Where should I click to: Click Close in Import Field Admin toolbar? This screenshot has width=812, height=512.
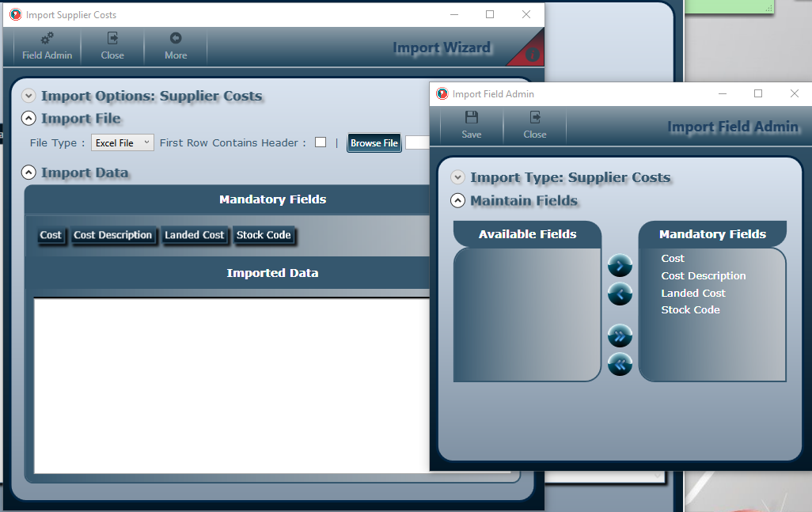tap(534, 125)
